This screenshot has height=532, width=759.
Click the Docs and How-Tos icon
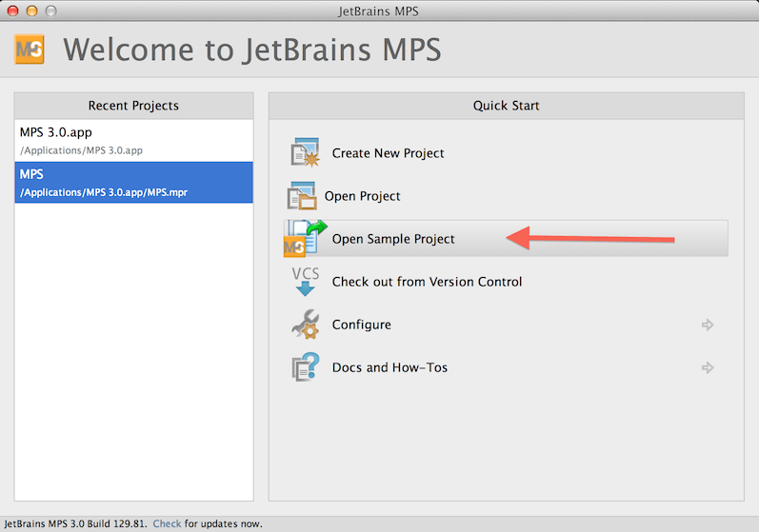pyautogui.click(x=305, y=367)
